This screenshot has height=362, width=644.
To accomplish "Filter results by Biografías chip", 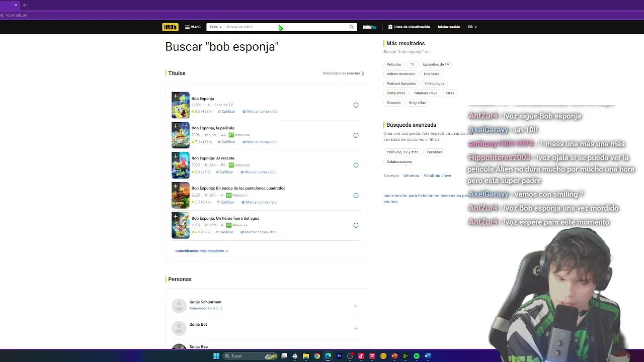I will (417, 103).
